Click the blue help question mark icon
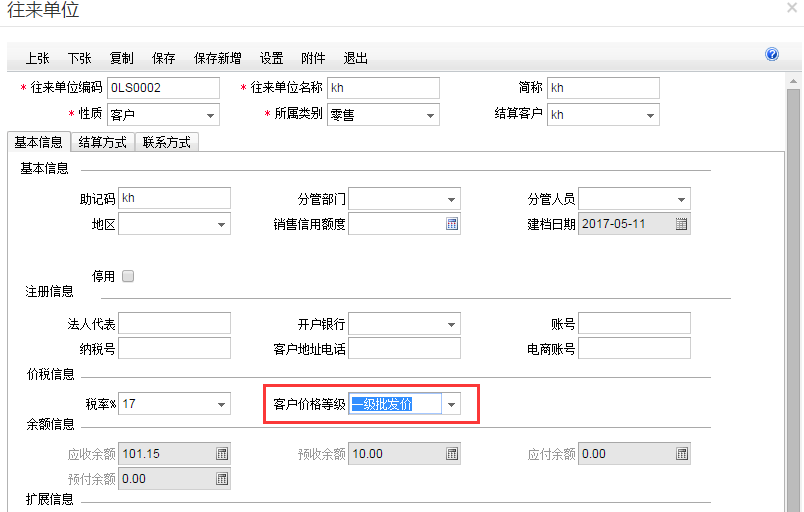 (771, 55)
